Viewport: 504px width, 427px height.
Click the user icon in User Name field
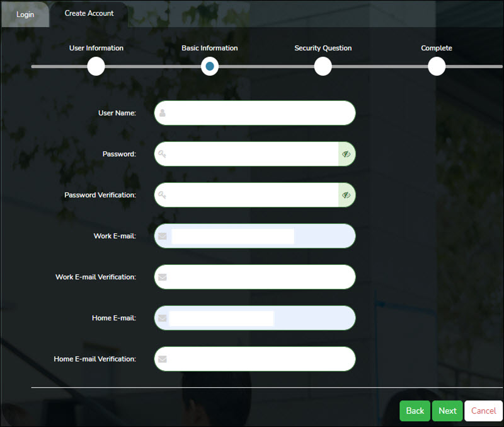(163, 114)
